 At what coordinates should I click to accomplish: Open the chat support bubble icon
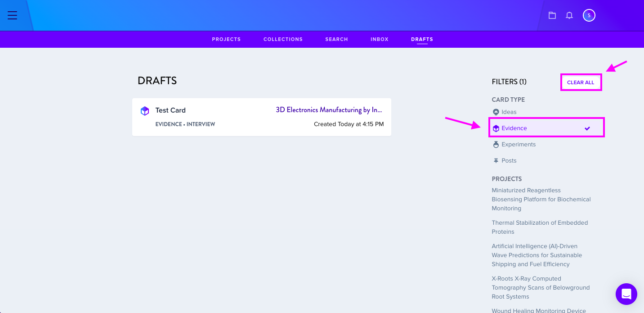(626, 294)
